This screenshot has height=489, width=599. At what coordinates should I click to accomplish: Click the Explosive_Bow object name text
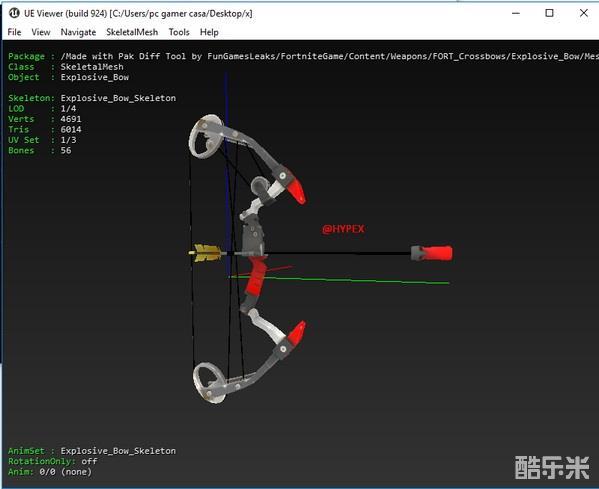point(95,77)
